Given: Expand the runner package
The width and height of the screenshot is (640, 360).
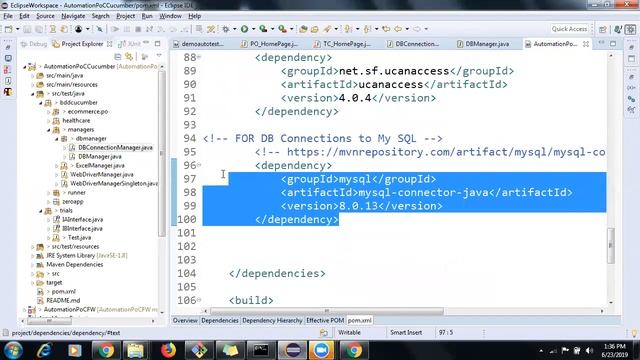Looking at the screenshot, I should 49,193.
